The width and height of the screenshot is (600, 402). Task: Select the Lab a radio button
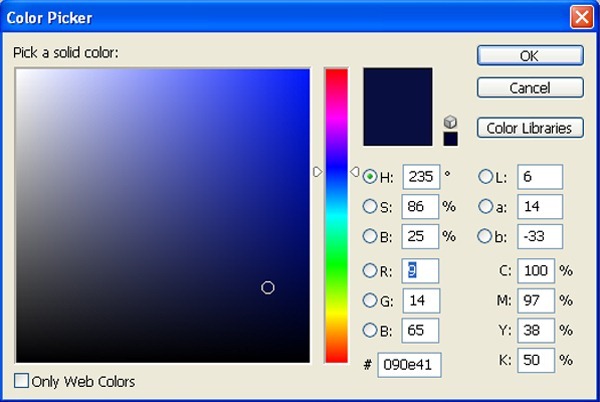point(487,207)
